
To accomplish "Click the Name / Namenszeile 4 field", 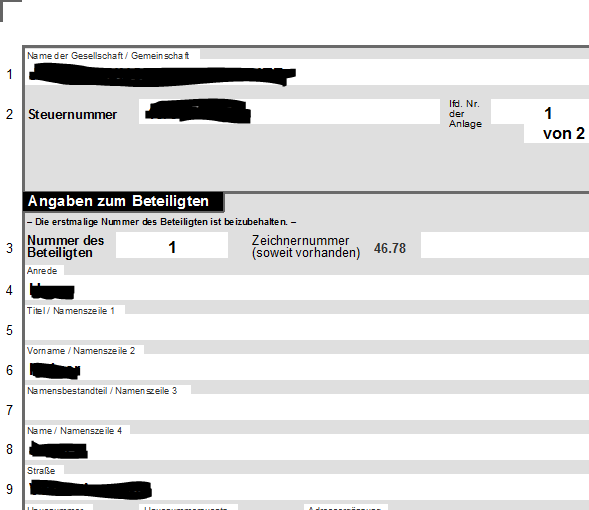I will point(307,447).
